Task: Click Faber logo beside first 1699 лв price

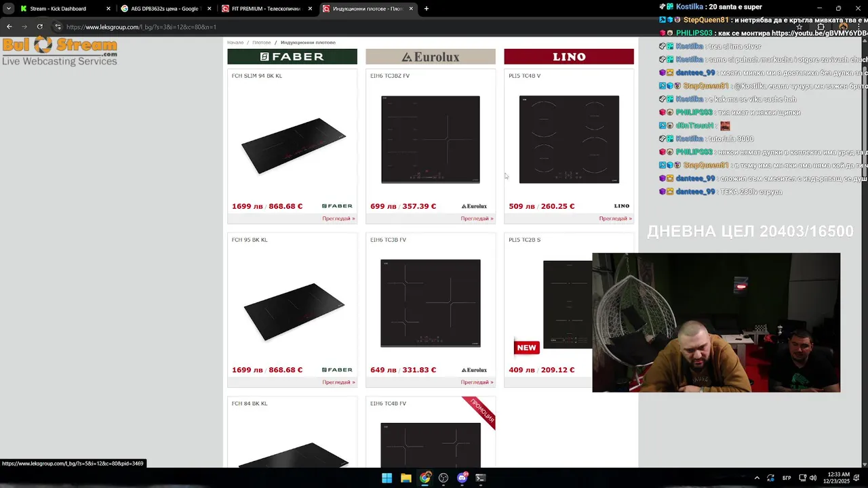Action: click(x=337, y=206)
